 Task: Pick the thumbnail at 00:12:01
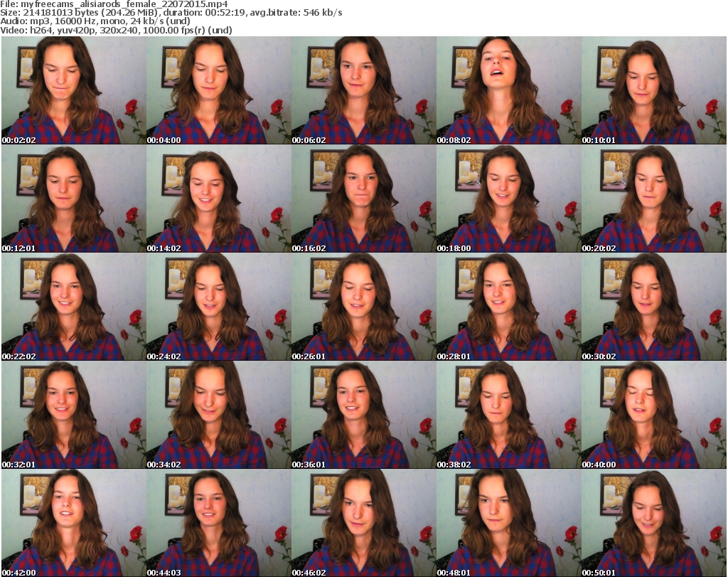click(x=74, y=198)
